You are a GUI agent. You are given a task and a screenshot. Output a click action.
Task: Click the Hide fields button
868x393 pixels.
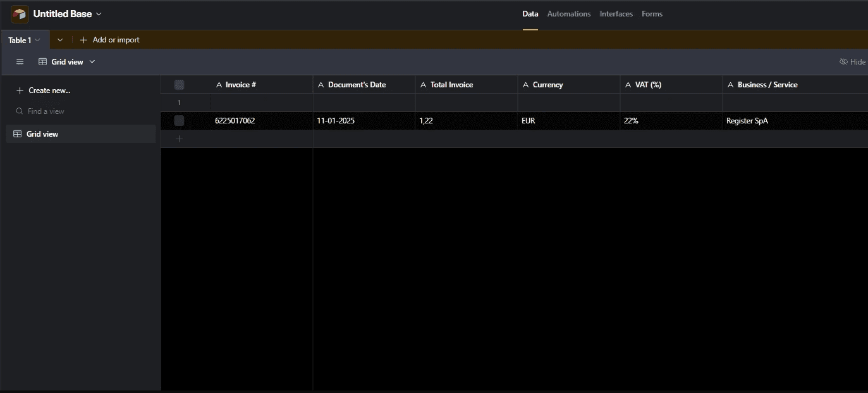point(853,62)
